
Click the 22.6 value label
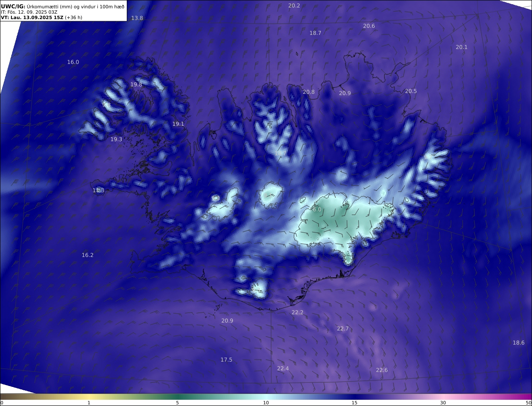pos(382,370)
